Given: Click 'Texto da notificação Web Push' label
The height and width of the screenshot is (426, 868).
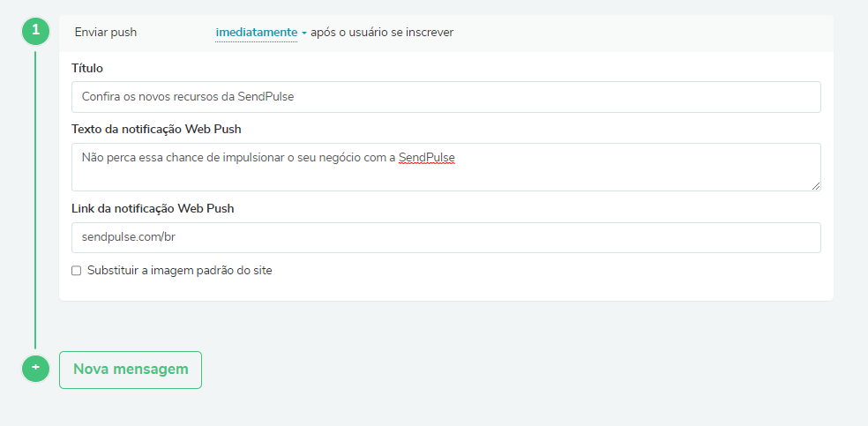Looking at the screenshot, I should [x=156, y=129].
